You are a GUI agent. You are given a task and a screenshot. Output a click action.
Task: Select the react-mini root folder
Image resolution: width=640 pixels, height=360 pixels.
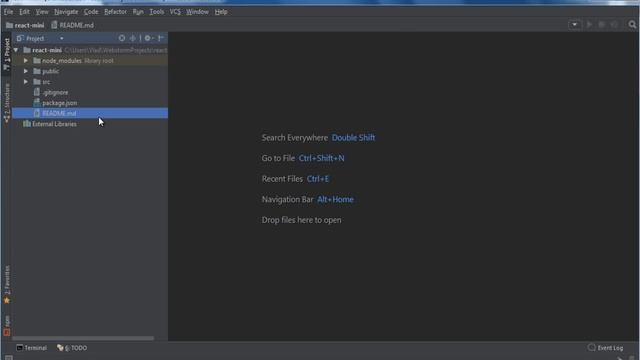click(x=90, y=50)
